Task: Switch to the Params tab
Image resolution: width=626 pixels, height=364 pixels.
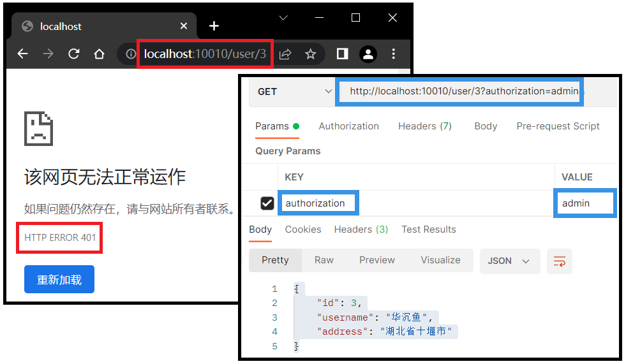Action: [x=277, y=126]
